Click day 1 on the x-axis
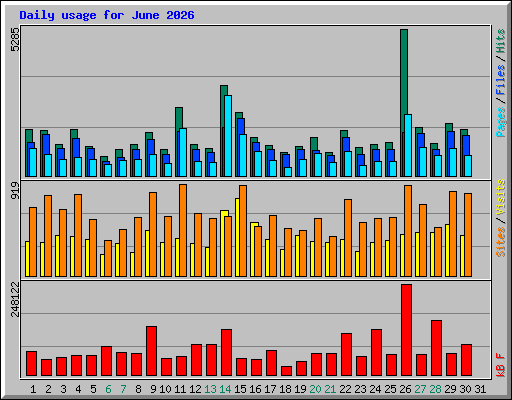Viewport: 512px width, 400px height. (33, 389)
